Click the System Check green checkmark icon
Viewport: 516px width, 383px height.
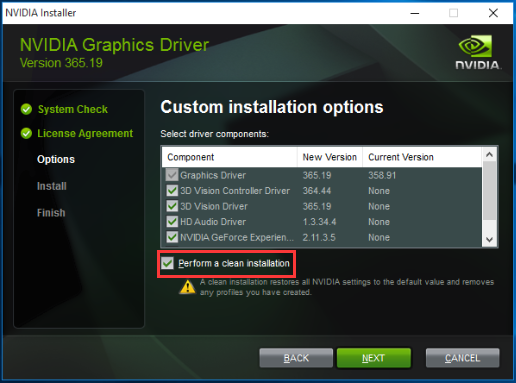(26, 109)
